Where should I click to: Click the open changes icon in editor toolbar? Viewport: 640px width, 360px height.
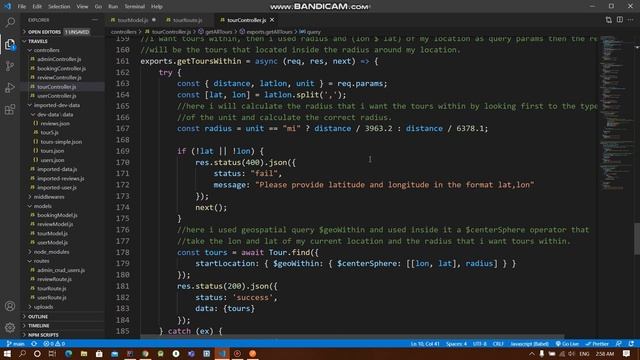pyautogui.click(x=609, y=20)
